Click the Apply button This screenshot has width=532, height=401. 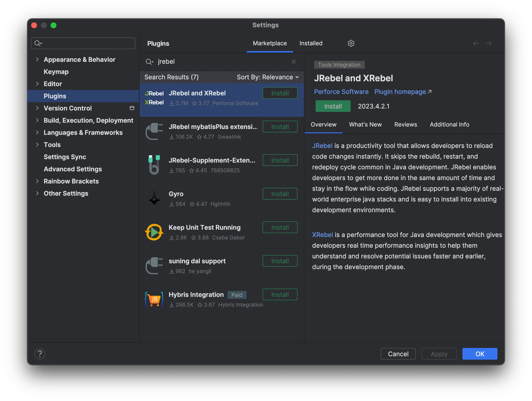(439, 354)
